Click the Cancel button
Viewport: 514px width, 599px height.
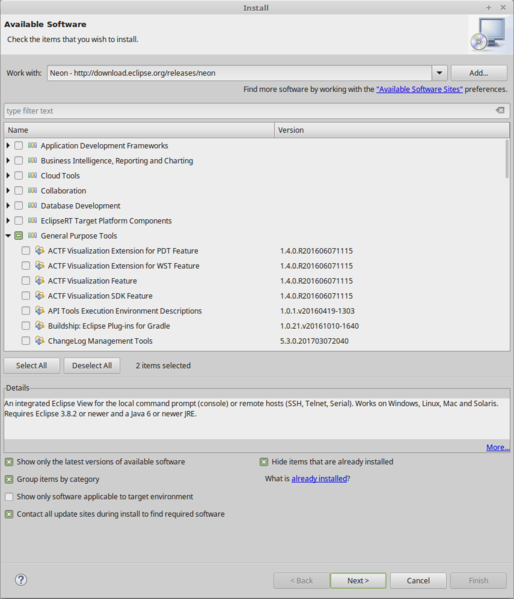pos(418,580)
